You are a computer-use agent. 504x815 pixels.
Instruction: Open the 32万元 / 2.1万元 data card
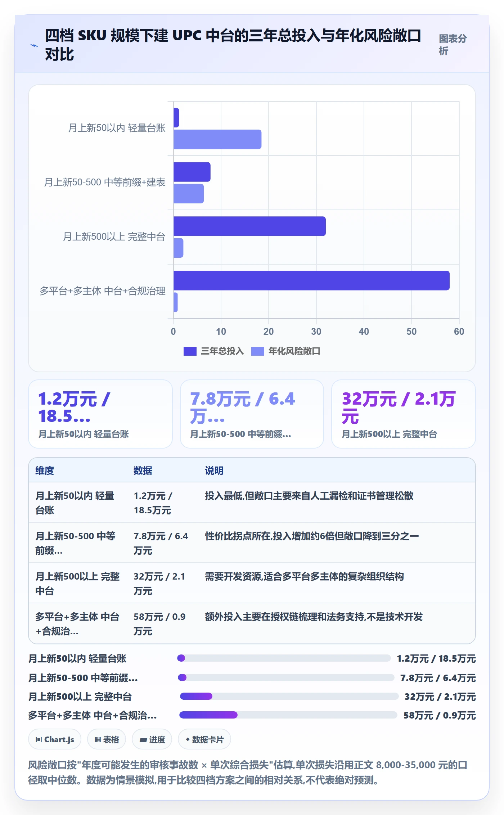[404, 414]
